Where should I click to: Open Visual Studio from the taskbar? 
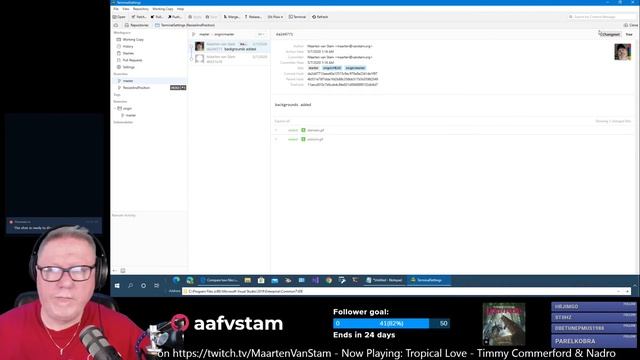[x=315, y=280]
